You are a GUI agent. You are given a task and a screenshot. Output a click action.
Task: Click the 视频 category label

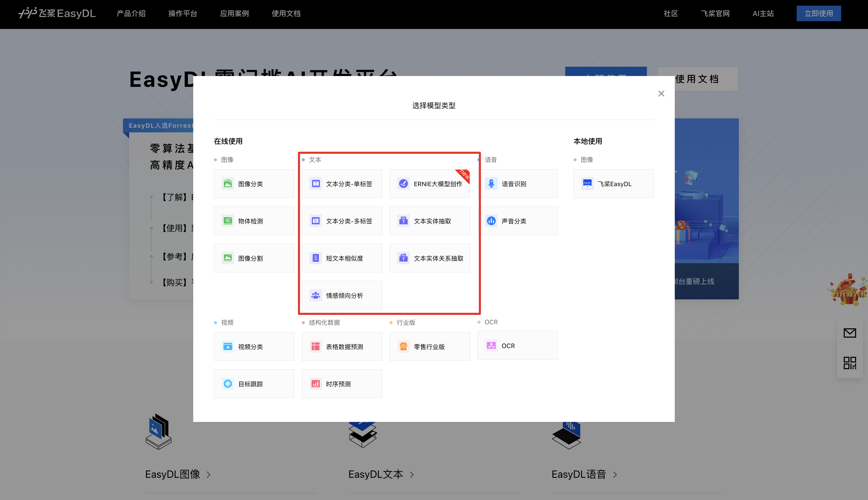click(227, 322)
